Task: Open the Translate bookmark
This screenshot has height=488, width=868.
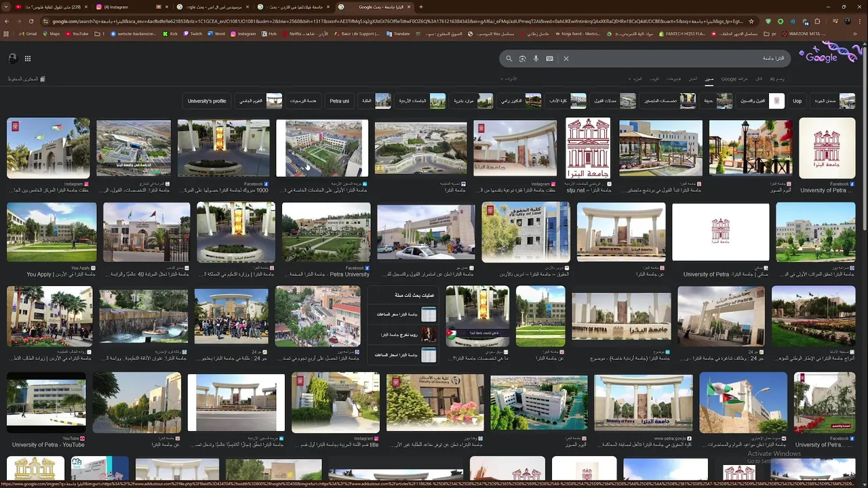Action: coord(398,34)
